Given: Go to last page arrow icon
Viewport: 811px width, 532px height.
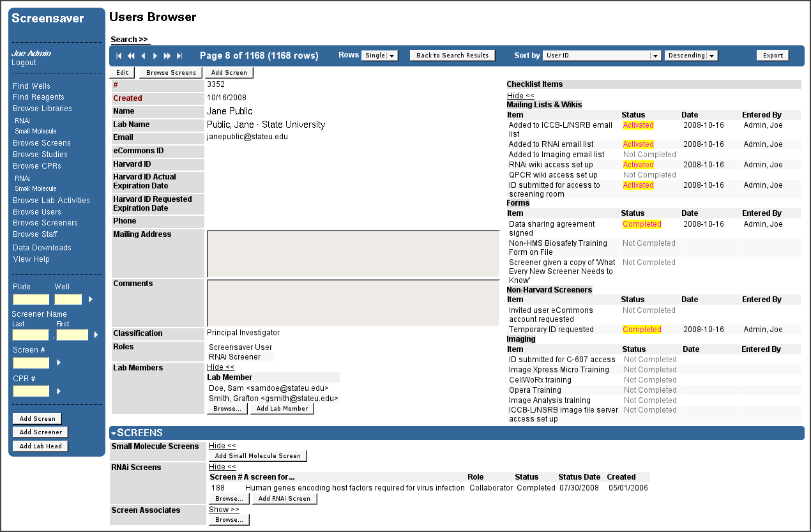Looking at the screenshot, I should 179,56.
